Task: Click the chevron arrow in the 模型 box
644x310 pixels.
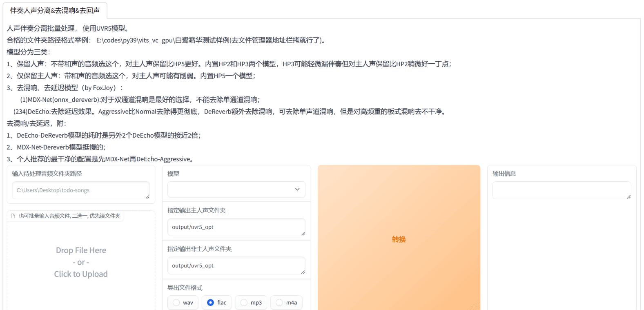Action: point(297,190)
